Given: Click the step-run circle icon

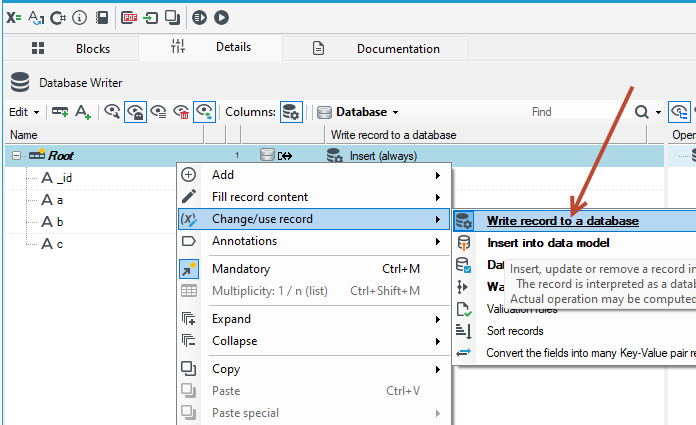Looking at the screenshot, I should click(199, 18).
